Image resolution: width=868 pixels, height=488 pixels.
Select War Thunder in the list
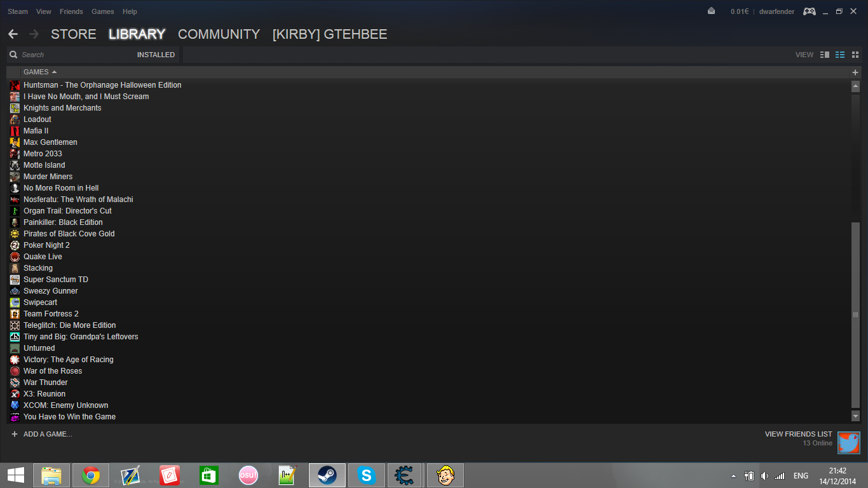(x=46, y=383)
